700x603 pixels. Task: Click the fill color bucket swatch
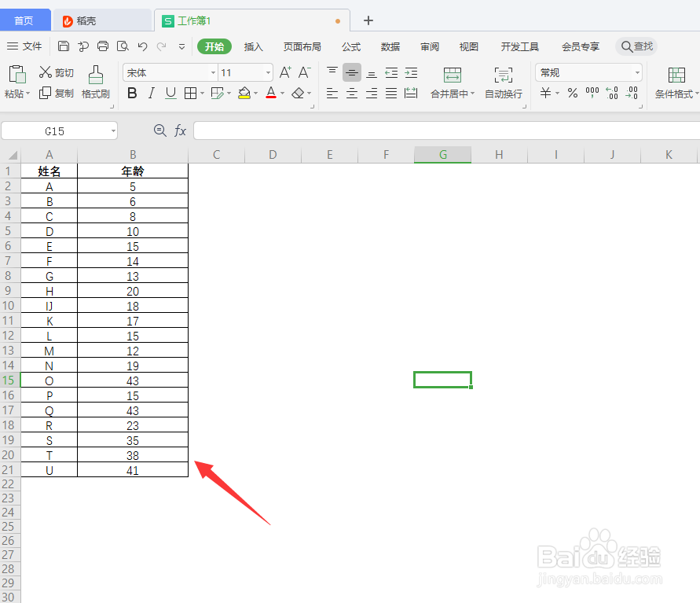coord(244,93)
